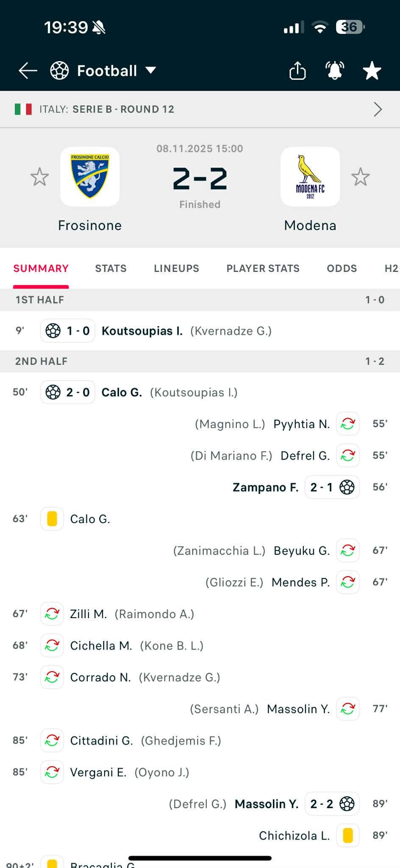
Task: Switch to the Stats tab
Action: click(x=111, y=269)
